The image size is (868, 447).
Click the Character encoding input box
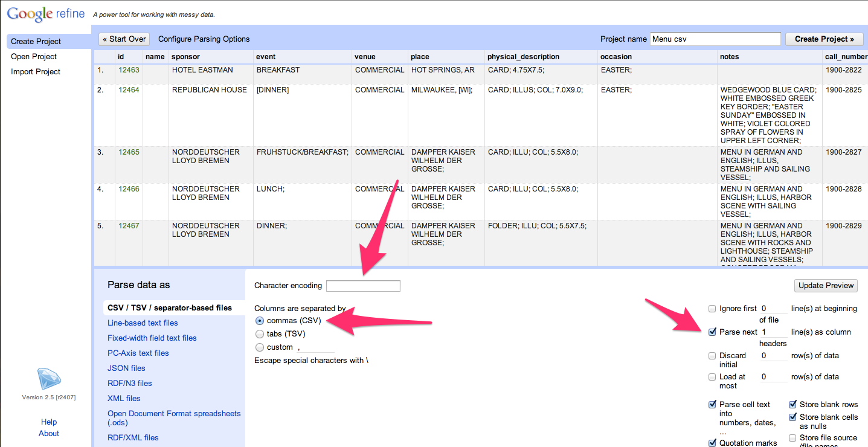tap(363, 286)
